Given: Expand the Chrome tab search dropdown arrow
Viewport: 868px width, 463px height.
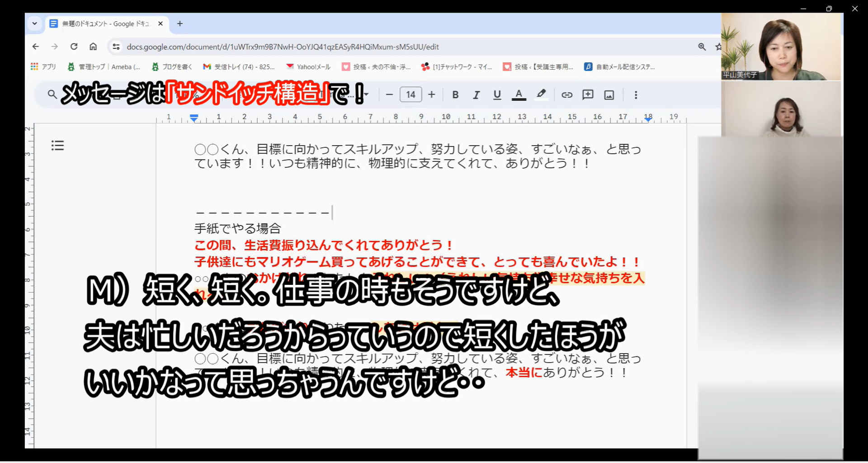Looking at the screenshot, I should [35, 24].
